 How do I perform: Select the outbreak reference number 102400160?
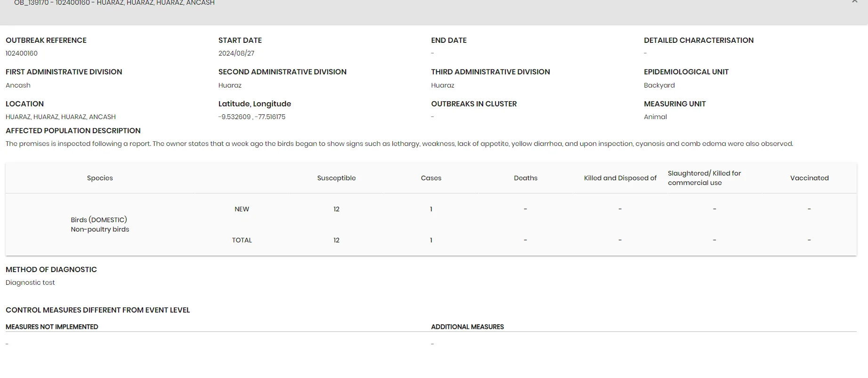point(22,53)
